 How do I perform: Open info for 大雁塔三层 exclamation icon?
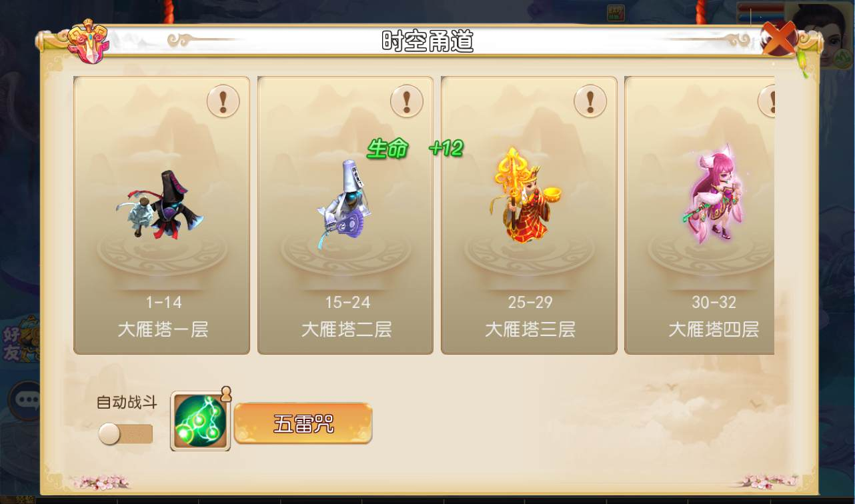(x=590, y=101)
